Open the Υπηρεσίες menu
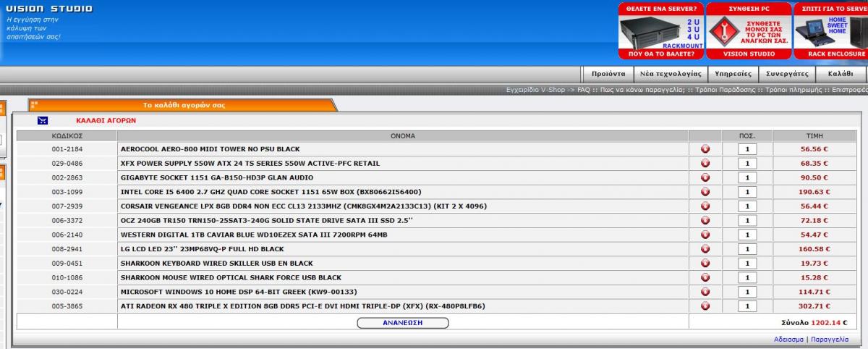The width and height of the screenshot is (868, 349). (733, 74)
